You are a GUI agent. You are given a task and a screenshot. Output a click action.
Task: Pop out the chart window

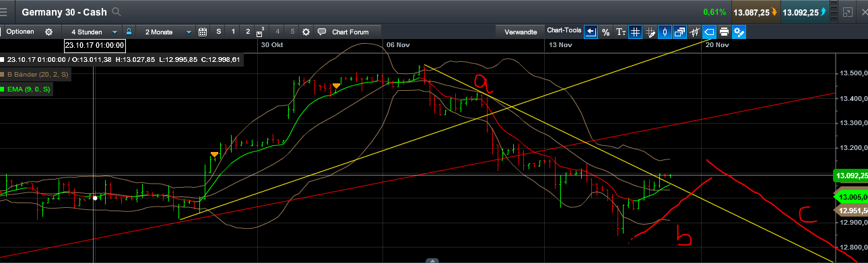pyautogui.click(x=848, y=12)
